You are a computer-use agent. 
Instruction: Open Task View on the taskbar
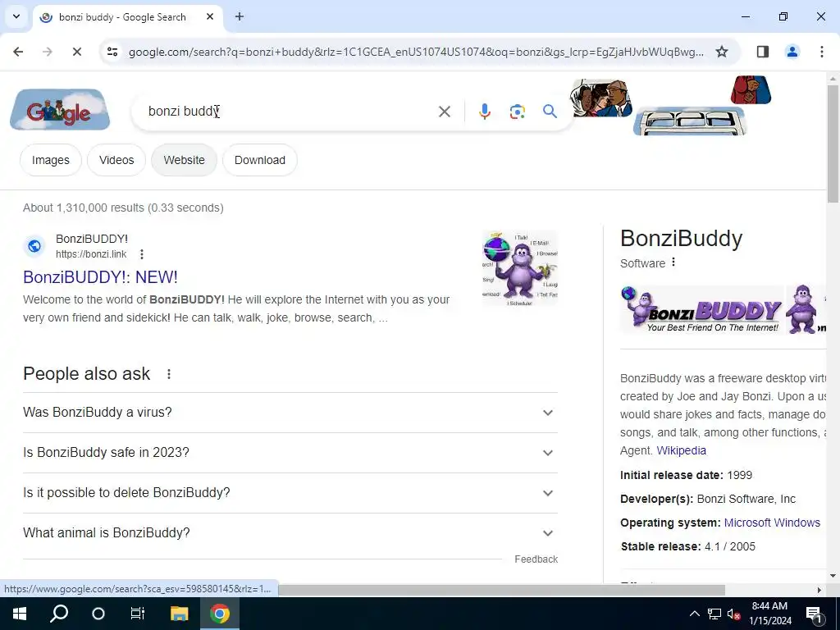[138, 614]
